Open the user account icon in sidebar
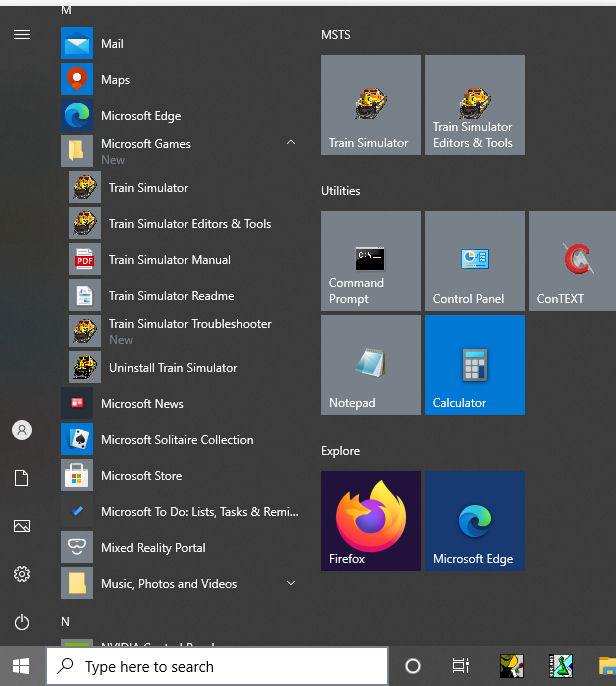This screenshot has height=686, width=616. click(22, 430)
